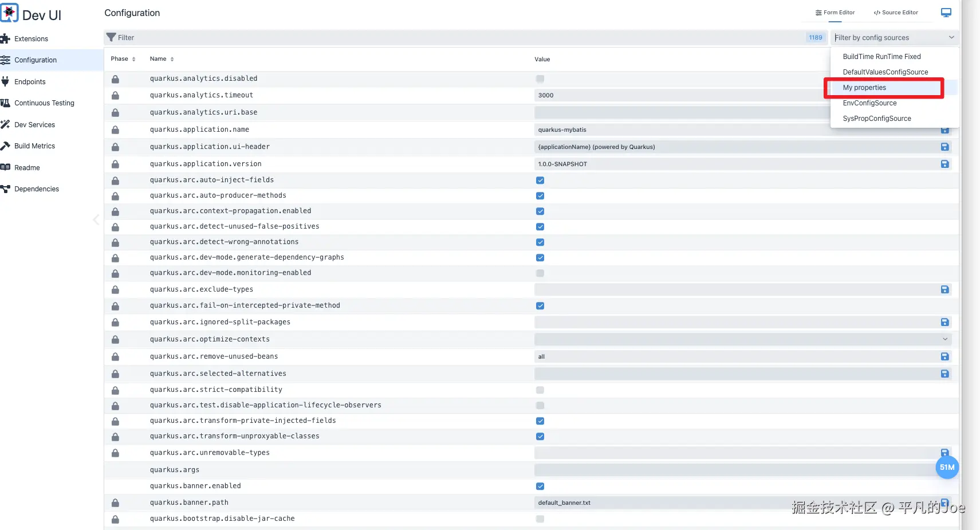Click lock icon for quarkus.bootstrap.disable-jar-cache

pos(115,519)
